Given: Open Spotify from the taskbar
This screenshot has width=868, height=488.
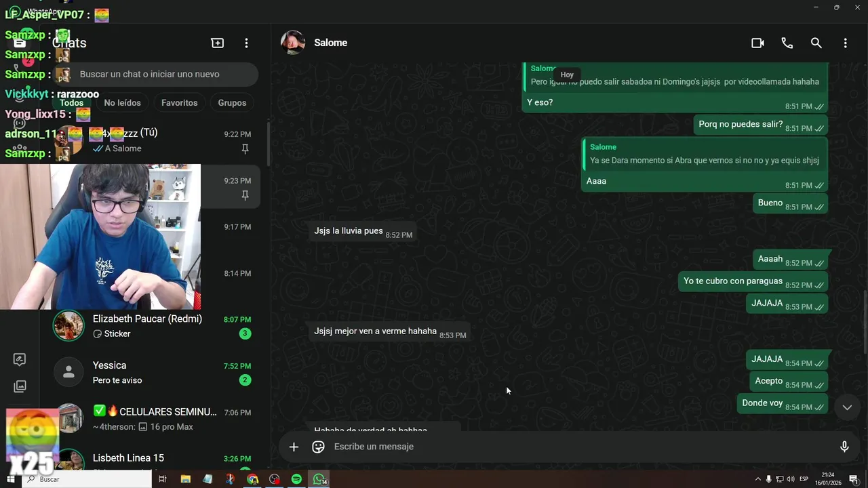Looking at the screenshot, I should pos(296,479).
